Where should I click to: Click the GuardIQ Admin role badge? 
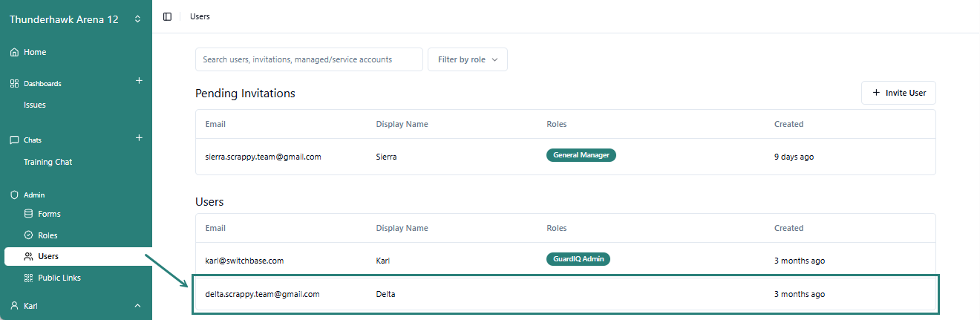click(x=578, y=259)
